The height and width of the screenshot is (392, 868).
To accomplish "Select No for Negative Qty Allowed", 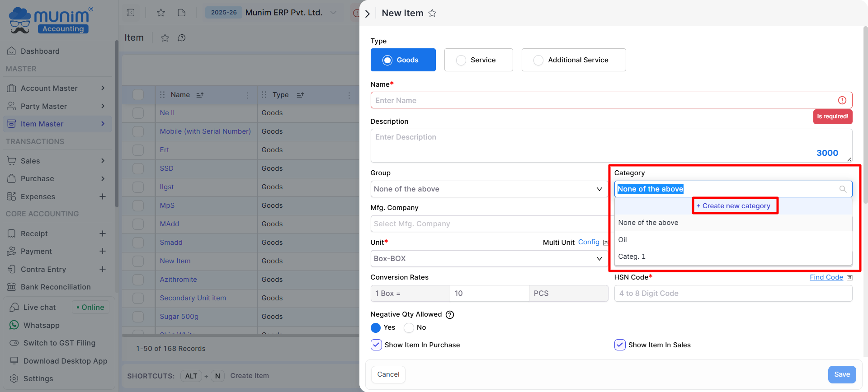I will click(x=409, y=328).
